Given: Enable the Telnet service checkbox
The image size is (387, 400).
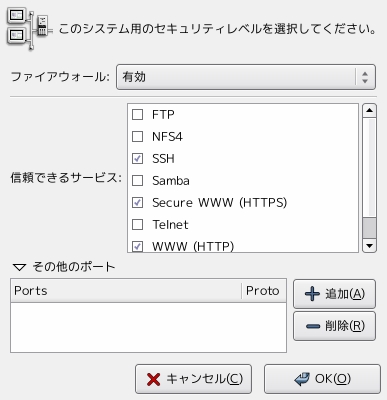Looking at the screenshot, I should coord(138,225).
